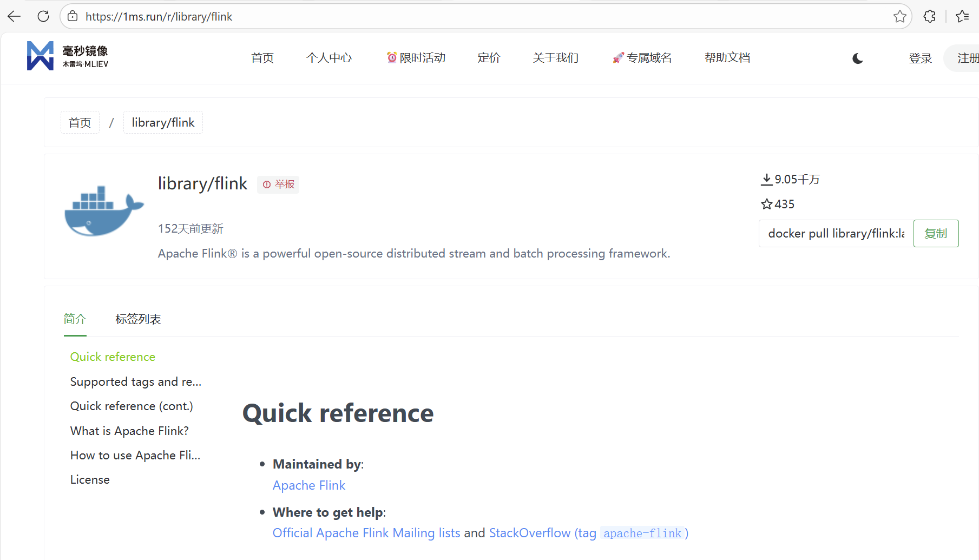Jump to Quick reference (cont.) section
979x560 pixels.
132,406
